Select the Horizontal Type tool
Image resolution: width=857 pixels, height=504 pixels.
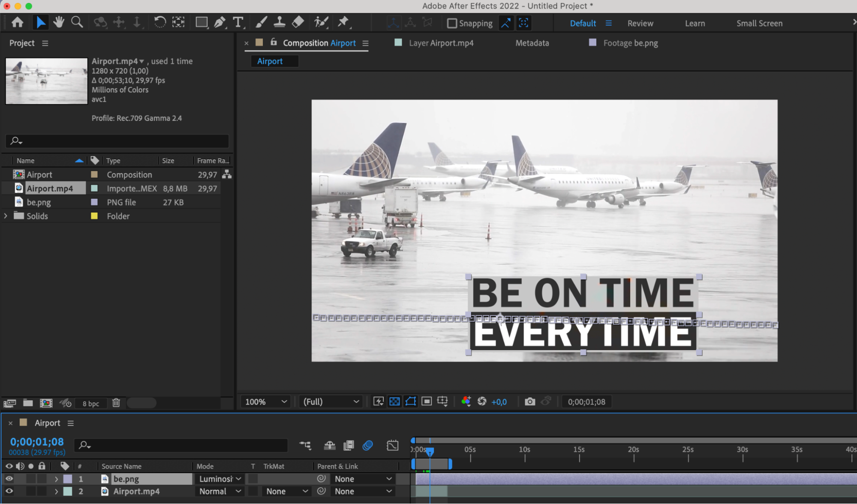pos(238,22)
